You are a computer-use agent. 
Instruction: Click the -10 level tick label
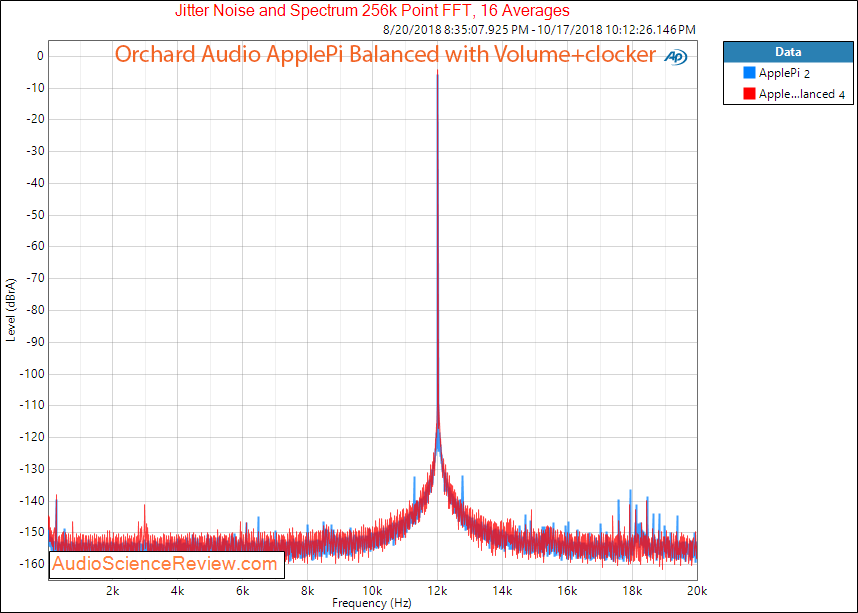[x=35, y=88]
